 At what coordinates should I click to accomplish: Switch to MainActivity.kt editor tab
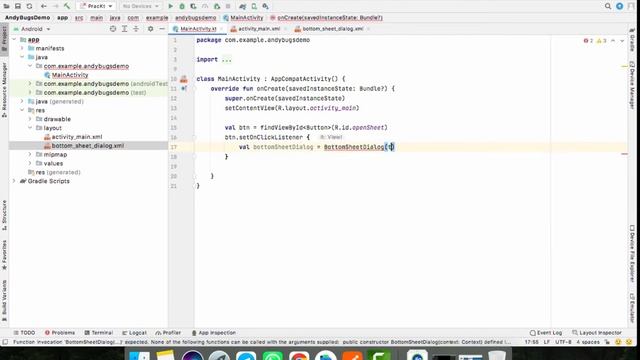(198, 29)
